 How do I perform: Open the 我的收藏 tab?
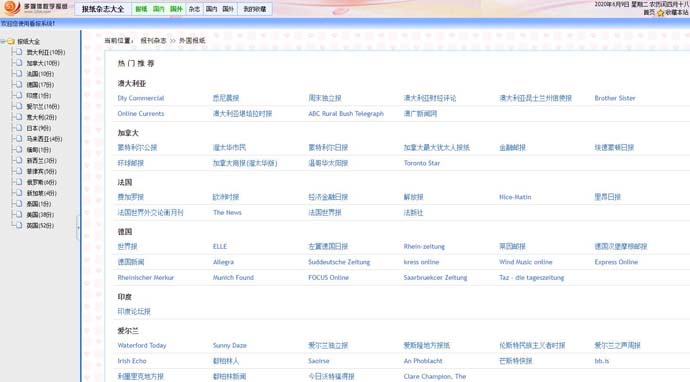255,9
